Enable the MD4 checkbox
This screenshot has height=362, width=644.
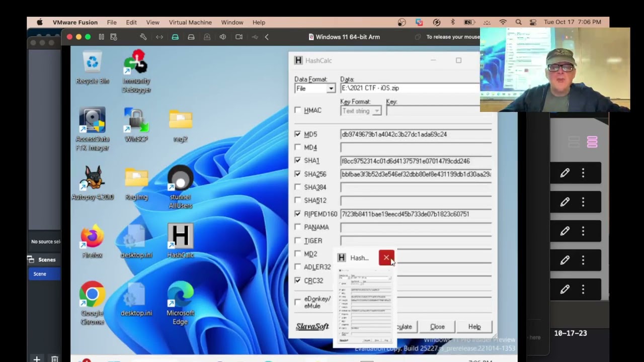[x=298, y=147]
